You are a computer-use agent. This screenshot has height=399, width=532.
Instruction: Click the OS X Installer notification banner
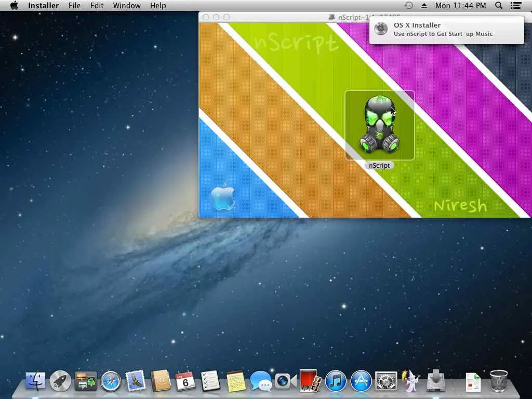click(446, 30)
